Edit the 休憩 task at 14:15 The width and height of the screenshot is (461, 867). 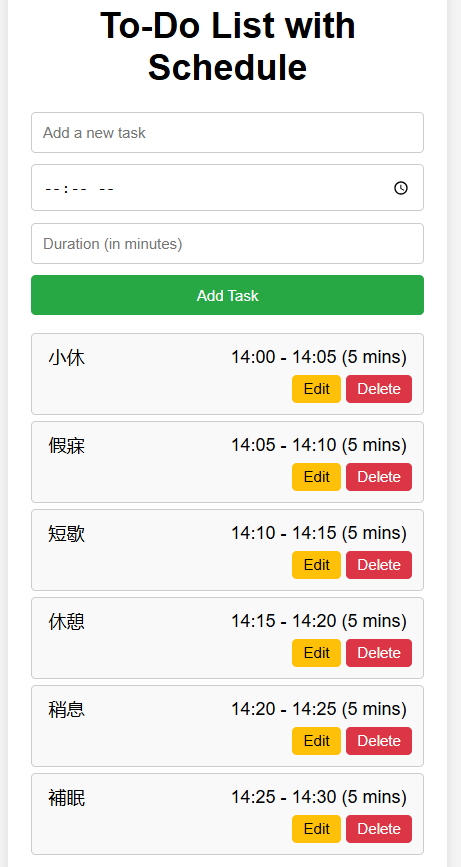coord(316,652)
